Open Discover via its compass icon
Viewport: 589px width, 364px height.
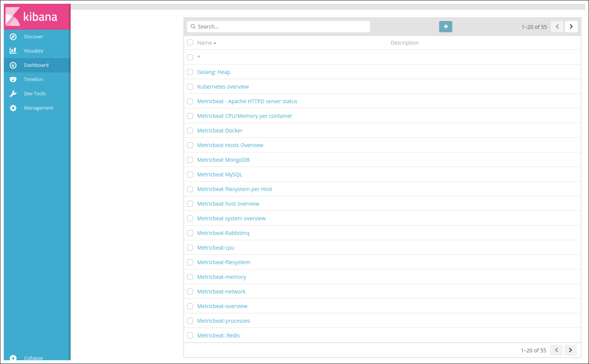[x=13, y=36]
